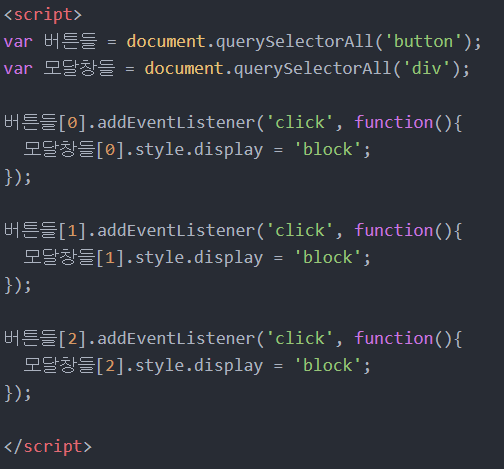Click the 'button' string argument
This screenshot has width=504, height=469.
pyautogui.click(x=423, y=42)
